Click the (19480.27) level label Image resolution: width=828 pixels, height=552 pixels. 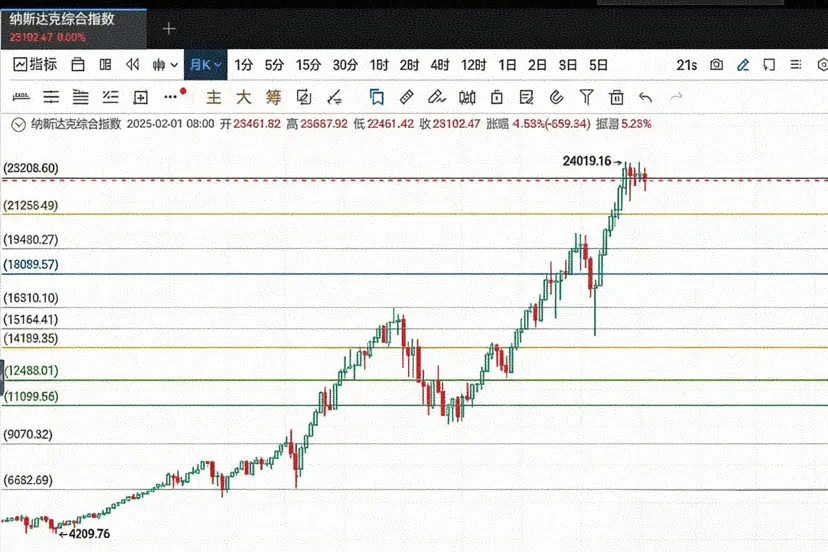(x=31, y=240)
